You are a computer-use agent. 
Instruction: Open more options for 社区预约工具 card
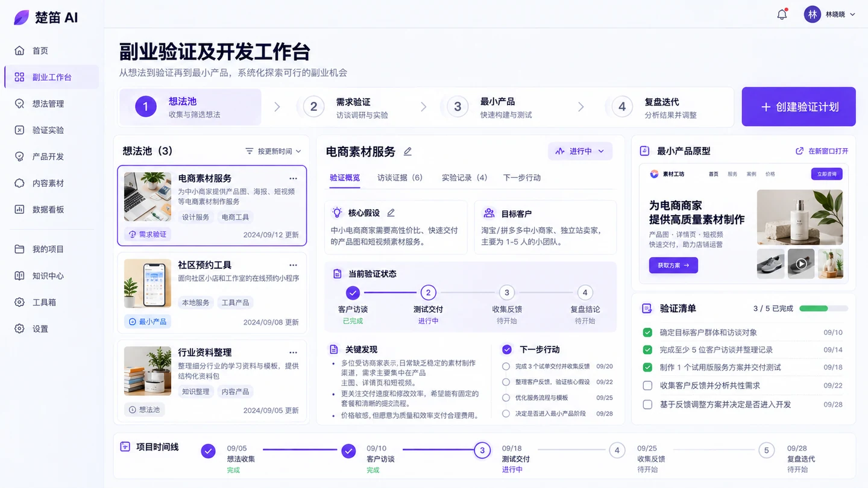point(293,265)
